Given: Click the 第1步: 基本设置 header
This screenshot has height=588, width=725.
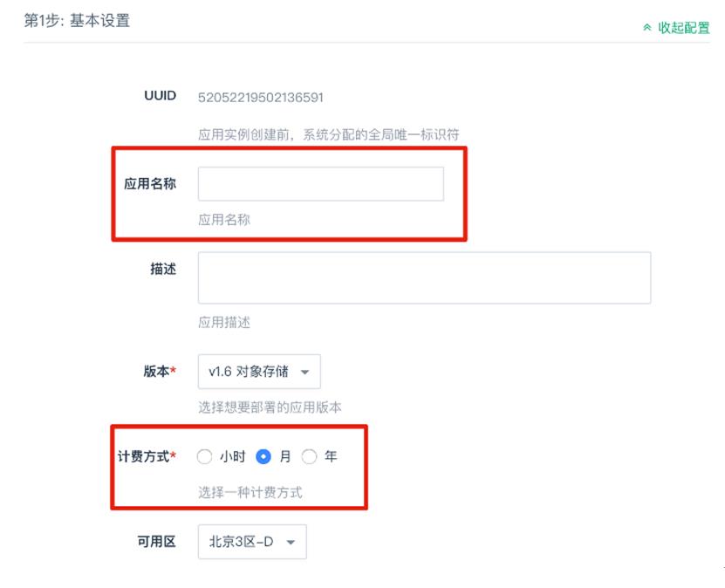Looking at the screenshot, I should pyautogui.click(x=77, y=21).
